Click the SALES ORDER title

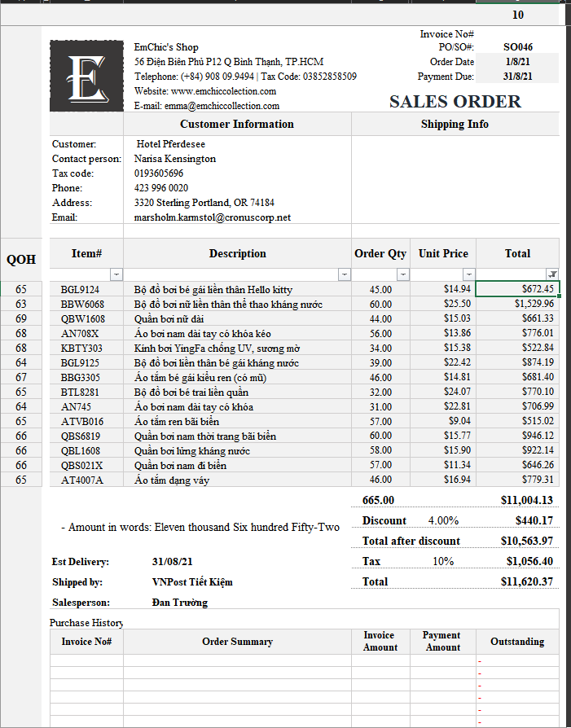455,102
